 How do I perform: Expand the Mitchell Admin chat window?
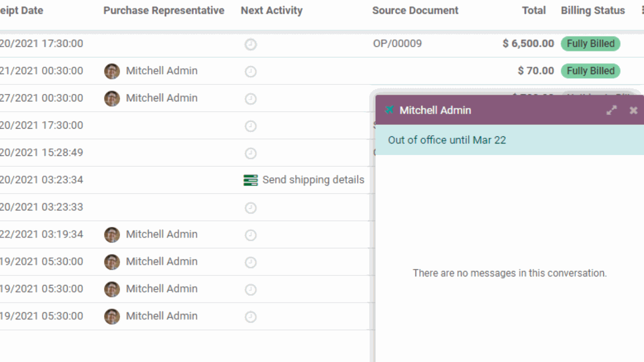pyautogui.click(x=611, y=110)
